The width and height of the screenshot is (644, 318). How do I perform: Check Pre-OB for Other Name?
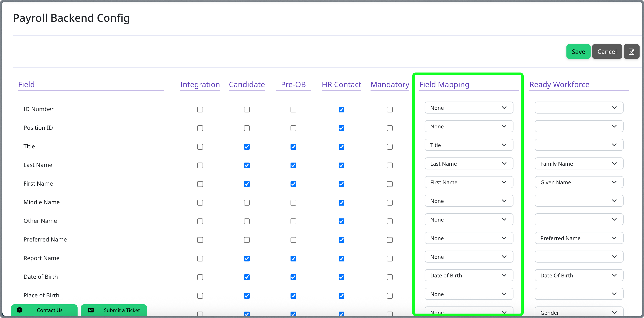coord(293,221)
